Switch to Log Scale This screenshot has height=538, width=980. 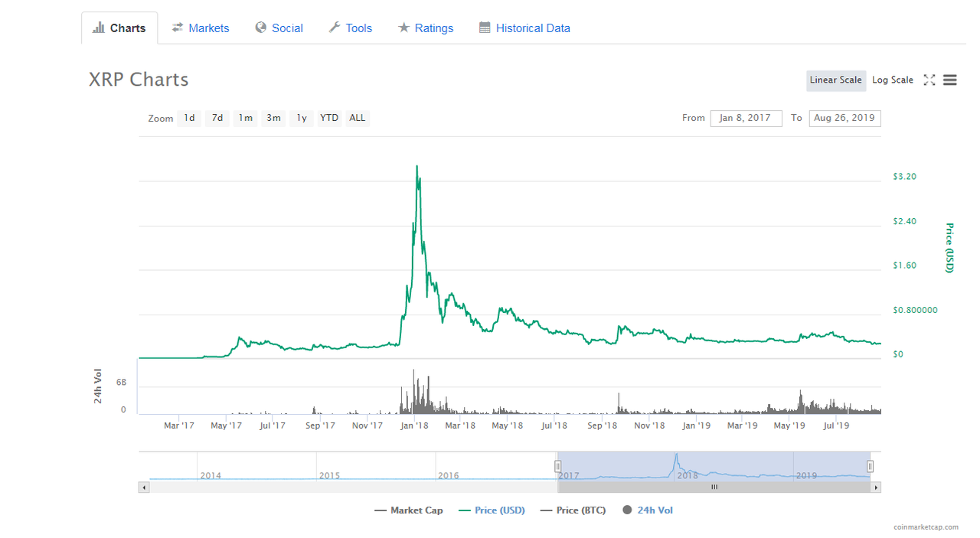(x=893, y=80)
